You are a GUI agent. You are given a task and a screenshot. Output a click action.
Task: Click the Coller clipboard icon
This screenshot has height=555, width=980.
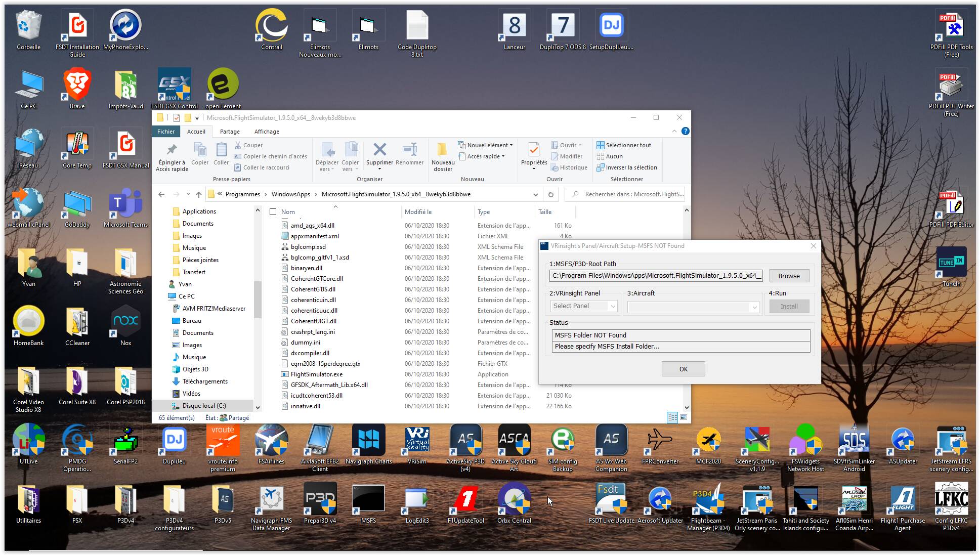221,150
